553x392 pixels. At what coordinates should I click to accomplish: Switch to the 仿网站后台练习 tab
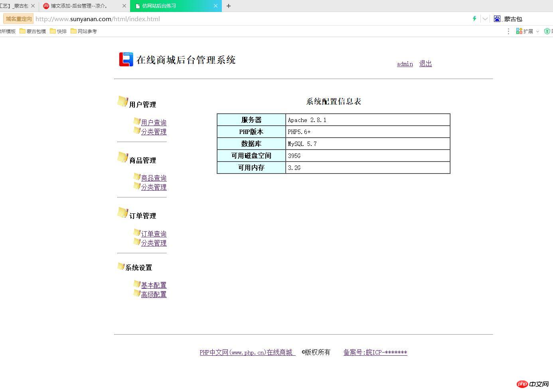pos(176,6)
